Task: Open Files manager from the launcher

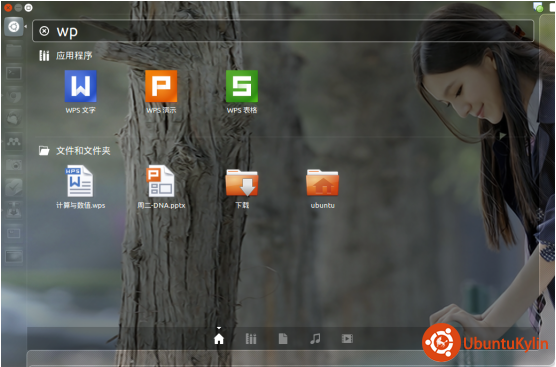Action: click(x=14, y=50)
